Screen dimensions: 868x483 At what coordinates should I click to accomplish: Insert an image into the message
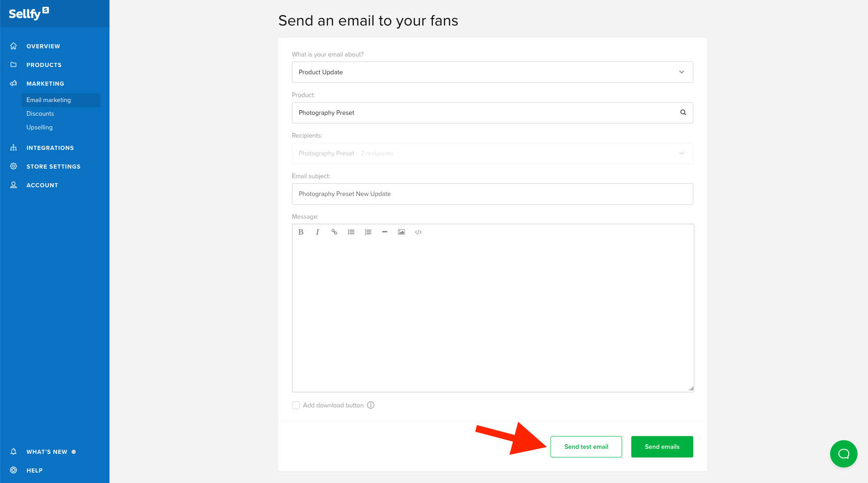[x=401, y=232]
